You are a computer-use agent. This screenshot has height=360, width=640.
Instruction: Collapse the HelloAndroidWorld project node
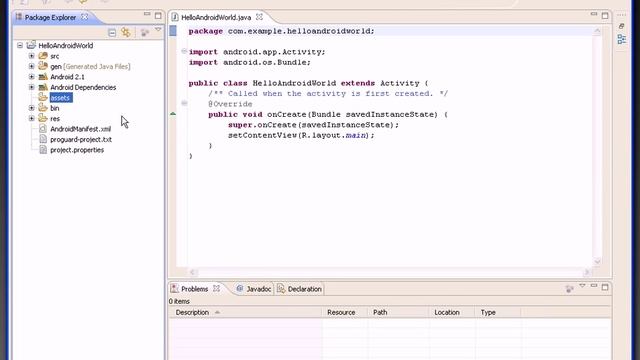(x=20, y=45)
